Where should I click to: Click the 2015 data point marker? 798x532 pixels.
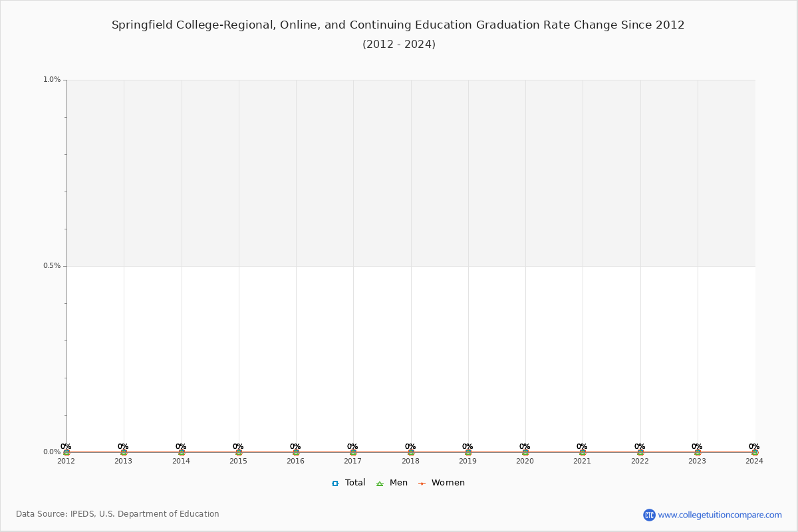[239, 452]
